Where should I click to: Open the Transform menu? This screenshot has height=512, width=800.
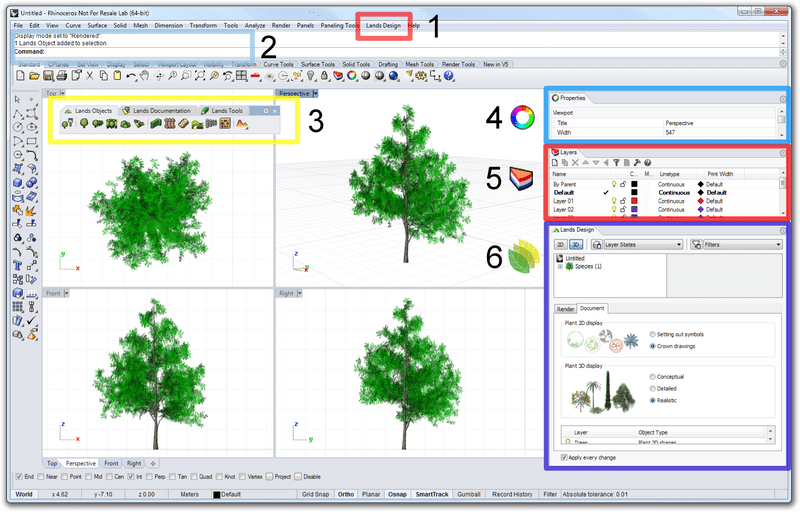(203, 25)
